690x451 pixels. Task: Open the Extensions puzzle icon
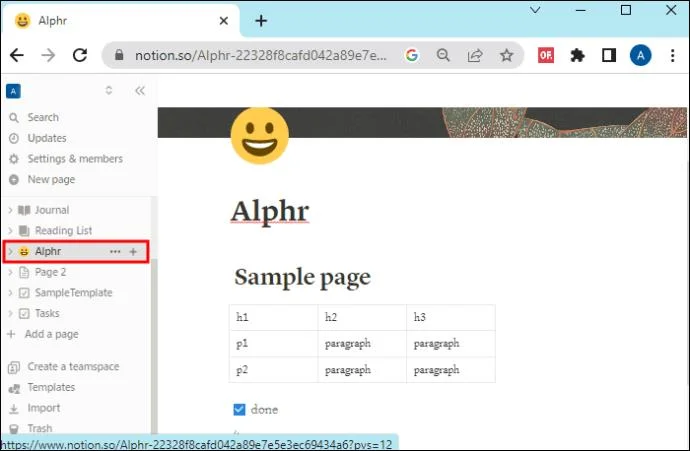(x=577, y=55)
